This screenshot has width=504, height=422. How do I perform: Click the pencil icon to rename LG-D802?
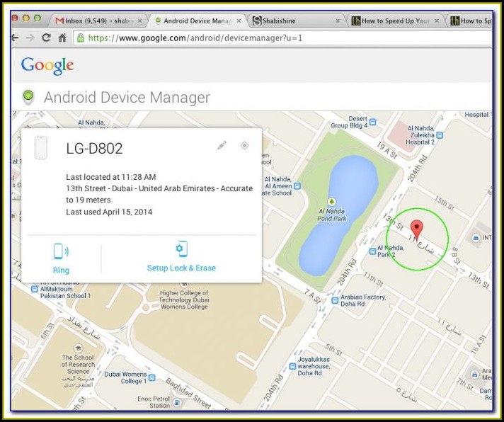coord(222,145)
